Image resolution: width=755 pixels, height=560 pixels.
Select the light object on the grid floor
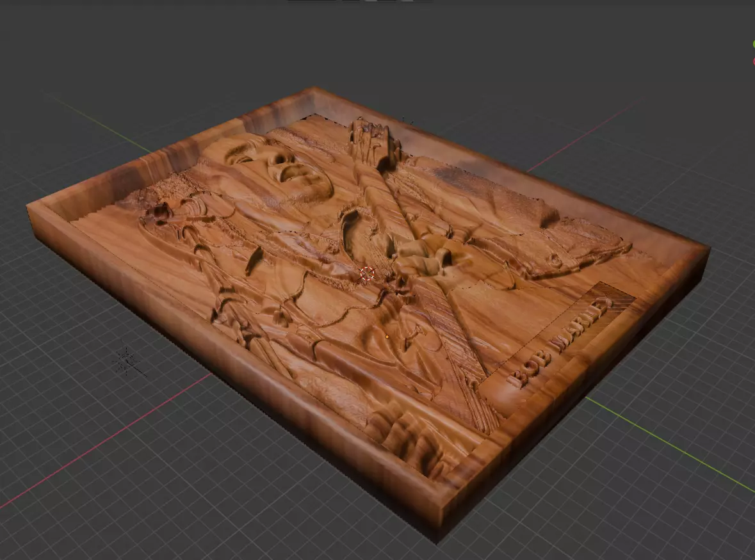(127, 360)
